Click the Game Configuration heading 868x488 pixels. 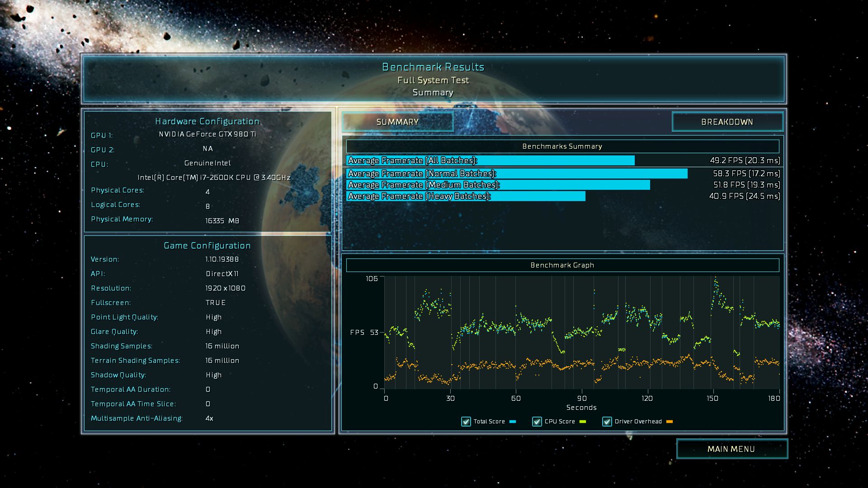(207, 245)
